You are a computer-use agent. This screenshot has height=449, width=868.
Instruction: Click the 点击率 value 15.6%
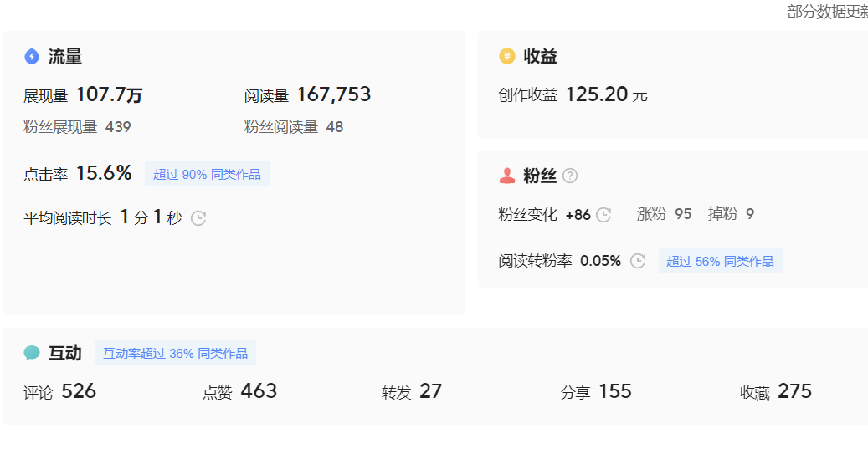(x=104, y=174)
